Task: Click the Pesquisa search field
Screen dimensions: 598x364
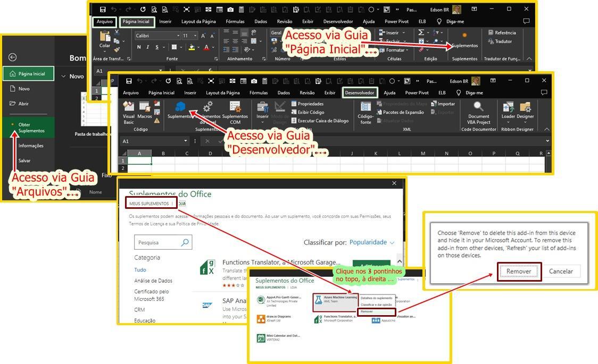Action: click(x=163, y=242)
